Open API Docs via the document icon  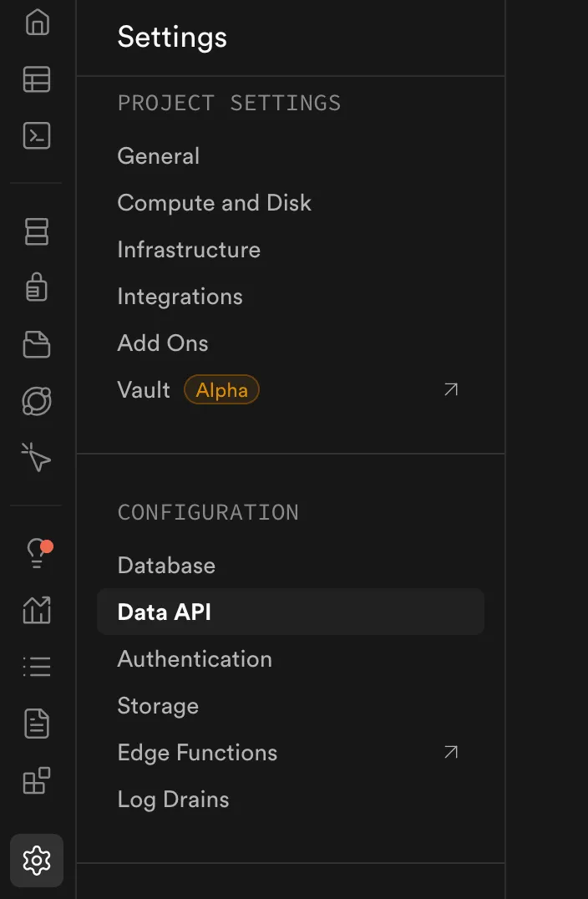(x=36, y=724)
